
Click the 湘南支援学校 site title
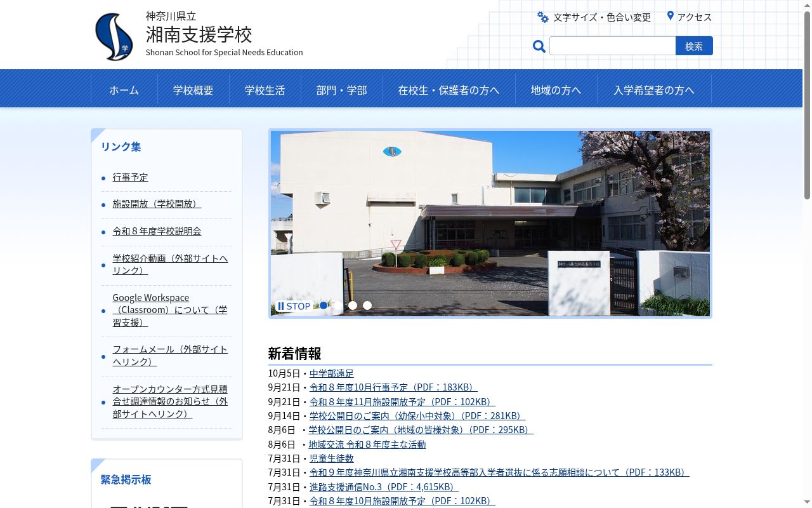199,34
